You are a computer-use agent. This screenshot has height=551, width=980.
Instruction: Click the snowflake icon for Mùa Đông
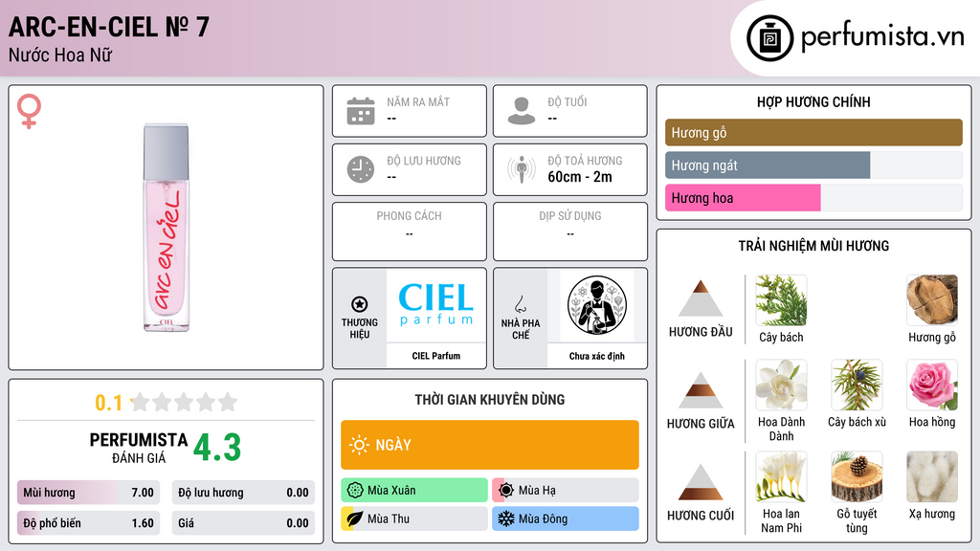coord(506,518)
